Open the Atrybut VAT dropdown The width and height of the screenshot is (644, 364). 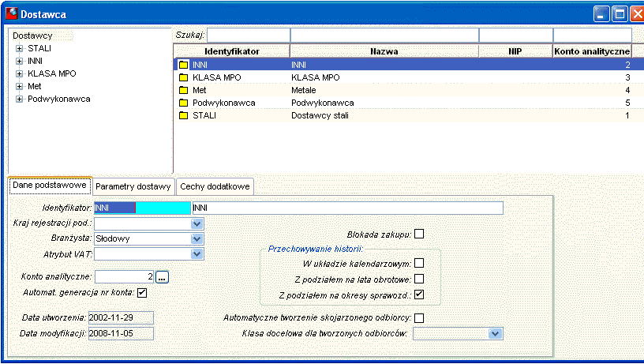(x=197, y=254)
